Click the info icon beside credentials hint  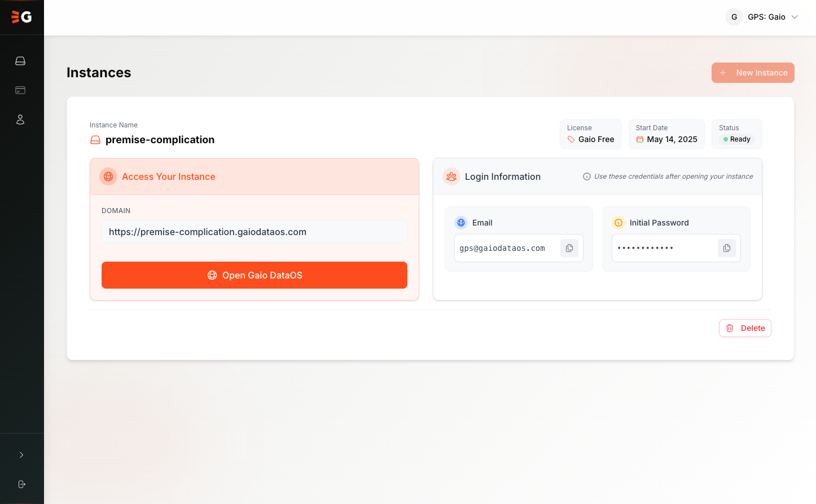tap(587, 176)
